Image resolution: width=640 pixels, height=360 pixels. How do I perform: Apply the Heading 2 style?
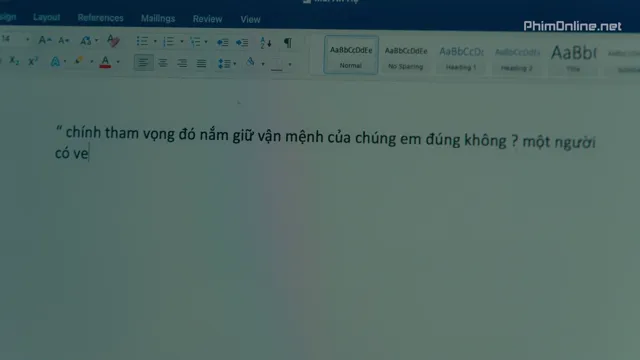517,58
